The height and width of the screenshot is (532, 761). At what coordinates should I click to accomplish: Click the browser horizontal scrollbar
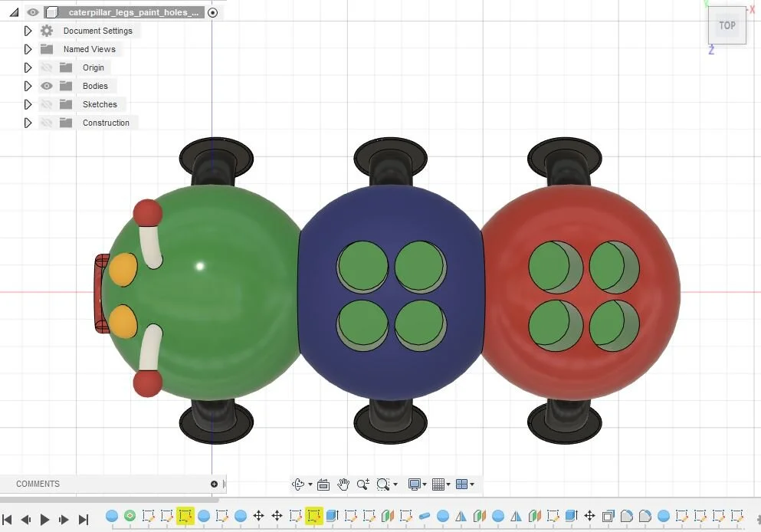click(x=109, y=499)
